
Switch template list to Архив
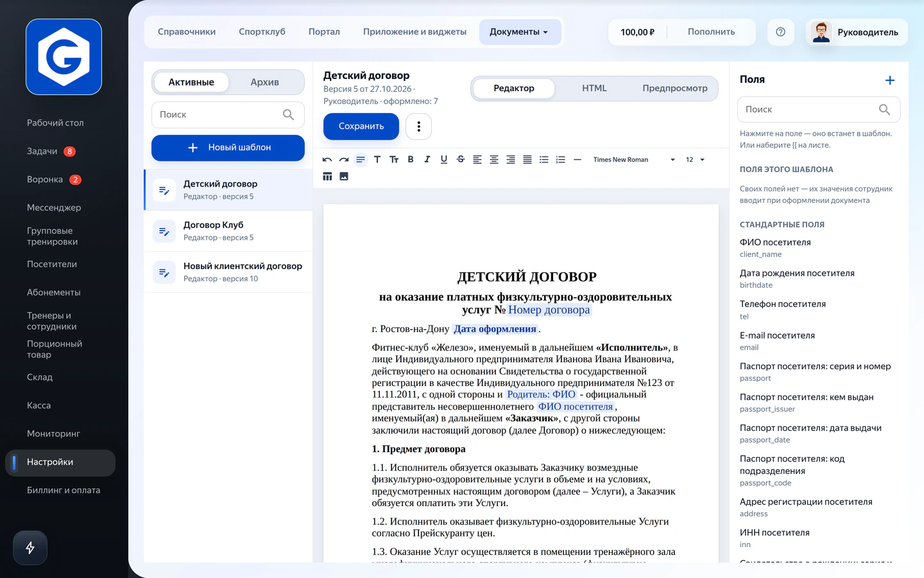(265, 82)
